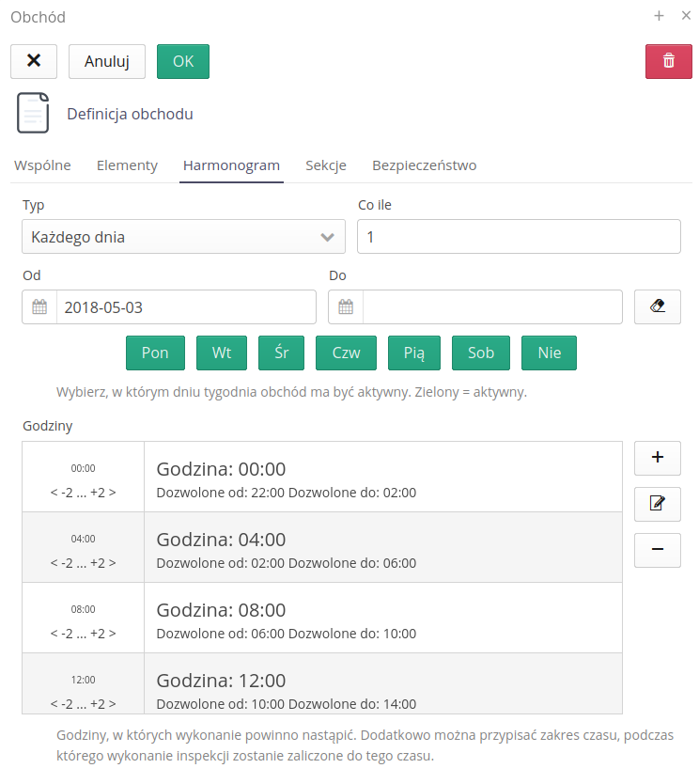Image resolution: width=699 pixels, height=784 pixels.
Task: Expand the Typ dropdown Każdego dnia
Action: [x=183, y=237]
